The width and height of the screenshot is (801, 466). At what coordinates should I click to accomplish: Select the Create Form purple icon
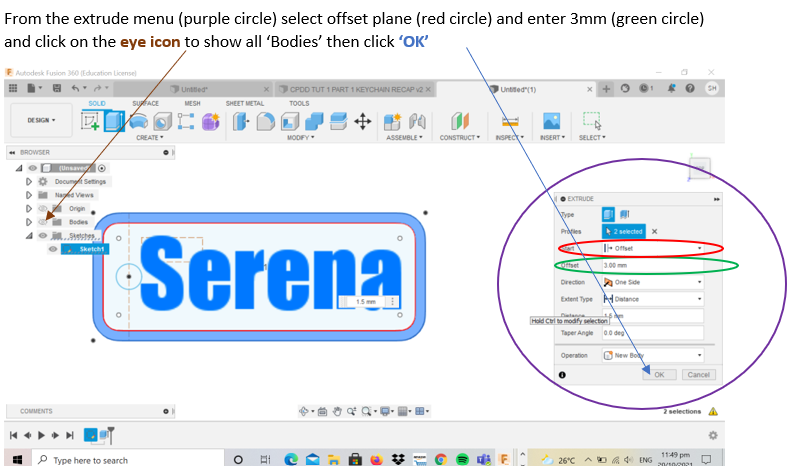tap(210, 122)
